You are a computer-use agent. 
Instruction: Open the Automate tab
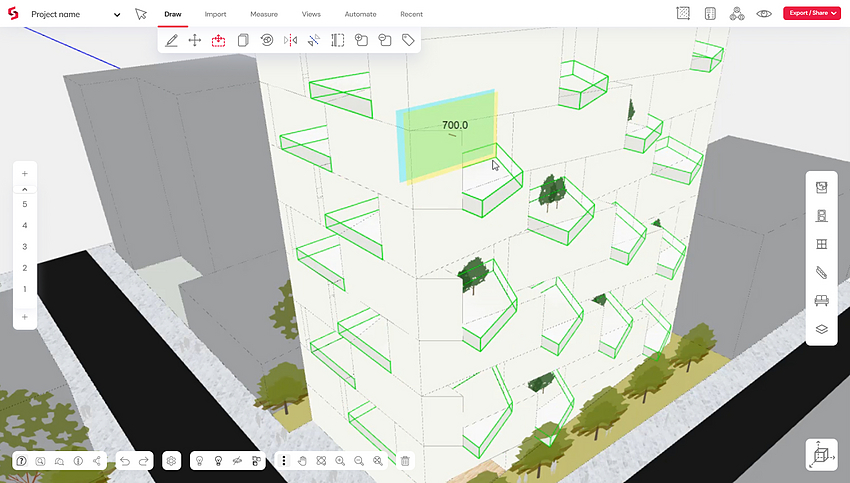click(360, 14)
